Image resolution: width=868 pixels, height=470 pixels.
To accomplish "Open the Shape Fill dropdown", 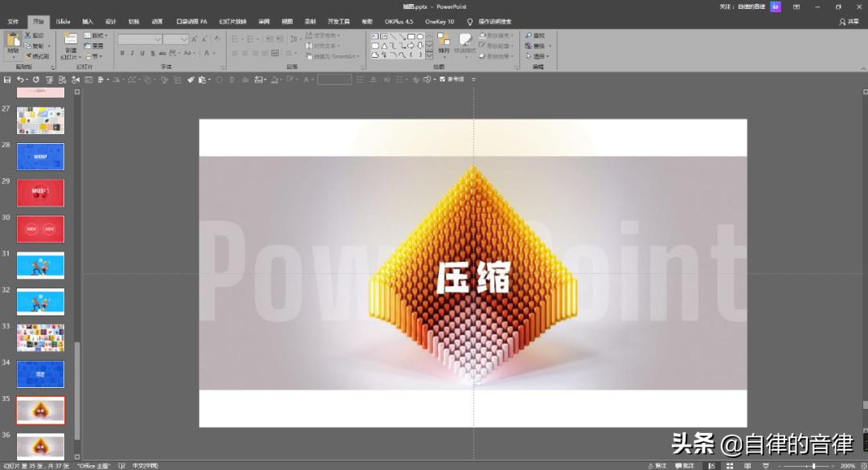I will click(497, 35).
